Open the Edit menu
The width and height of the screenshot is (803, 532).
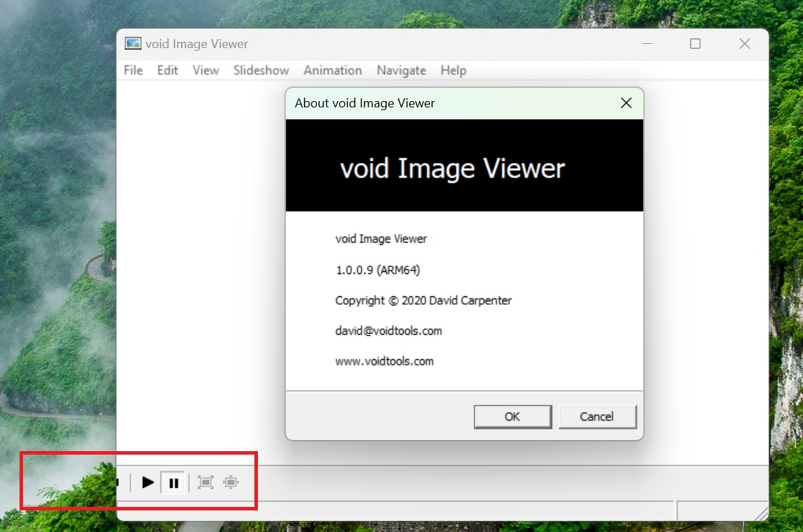click(167, 70)
